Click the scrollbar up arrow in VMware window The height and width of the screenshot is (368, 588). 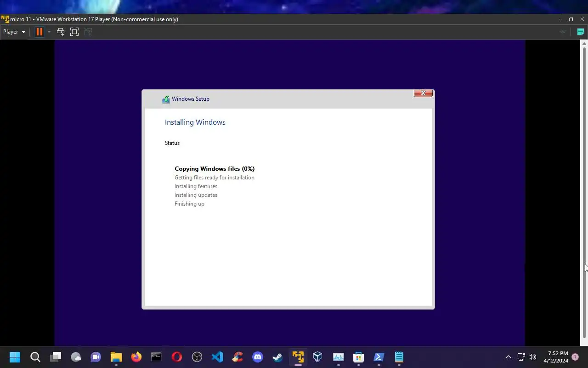(584, 43)
